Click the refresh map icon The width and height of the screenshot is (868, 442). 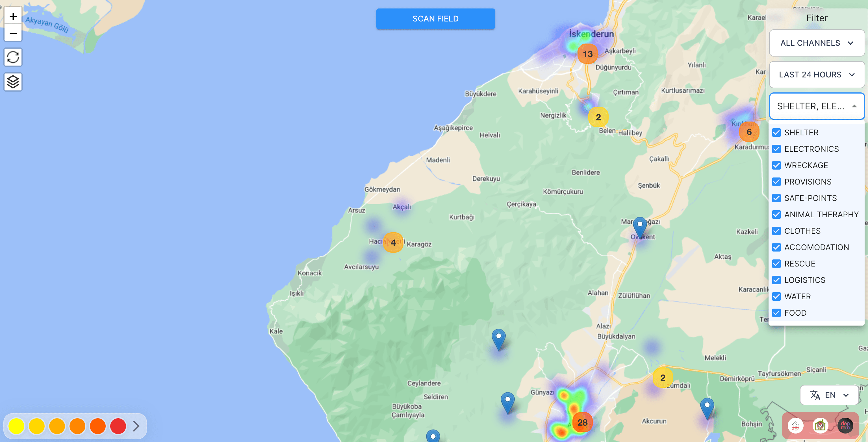pos(13,57)
